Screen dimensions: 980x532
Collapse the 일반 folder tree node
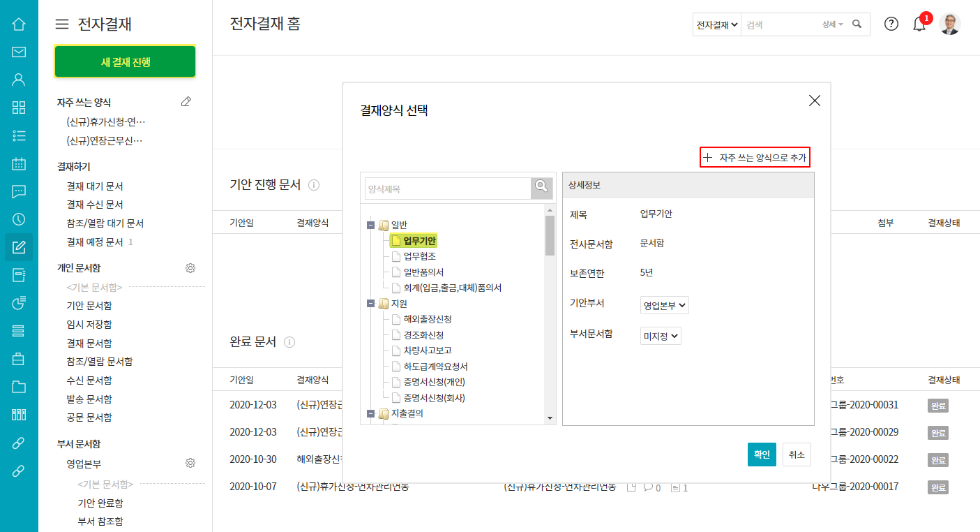(x=370, y=225)
